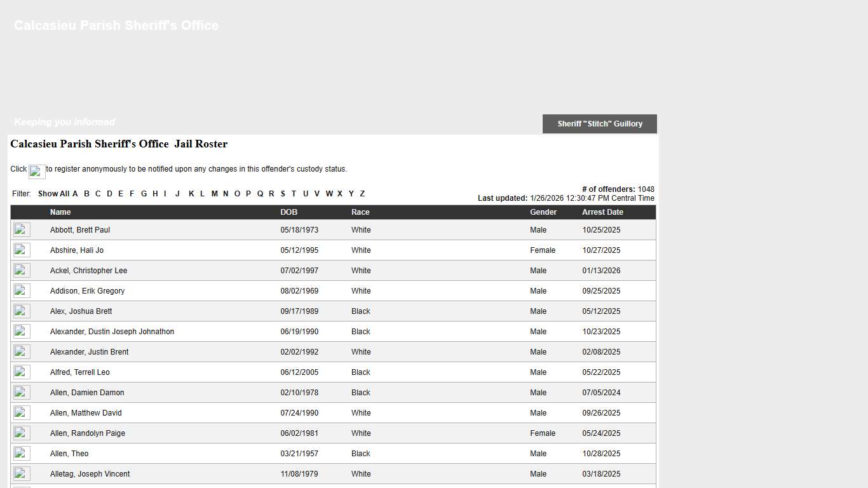
Task: Click notification icon for Allen, Theo
Action: coord(22,454)
